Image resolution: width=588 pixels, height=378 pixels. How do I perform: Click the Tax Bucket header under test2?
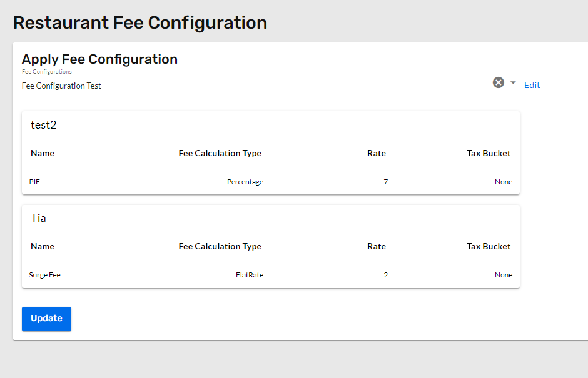489,153
